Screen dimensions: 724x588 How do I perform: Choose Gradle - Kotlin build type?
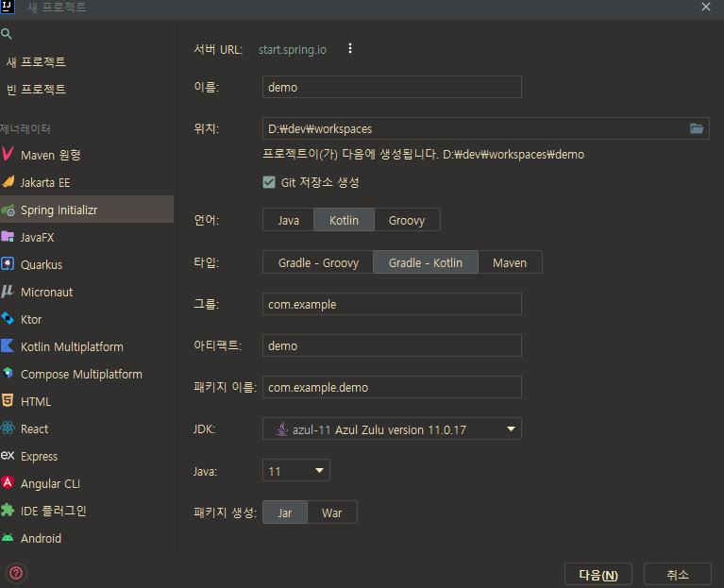coord(426,262)
